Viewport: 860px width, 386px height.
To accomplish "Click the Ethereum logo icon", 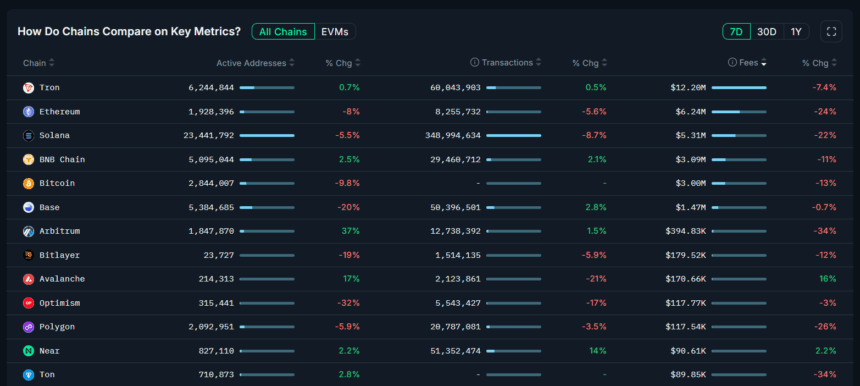I will click(x=29, y=112).
